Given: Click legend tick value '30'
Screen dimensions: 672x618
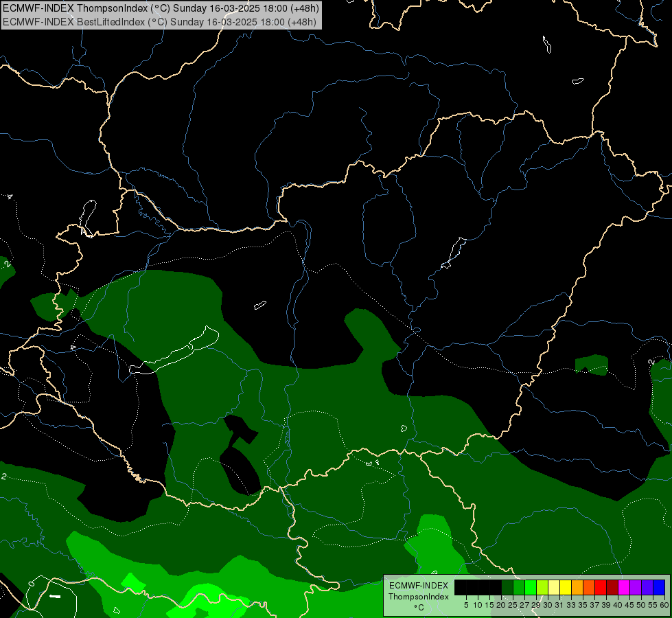Looking at the screenshot, I should (x=548, y=605).
